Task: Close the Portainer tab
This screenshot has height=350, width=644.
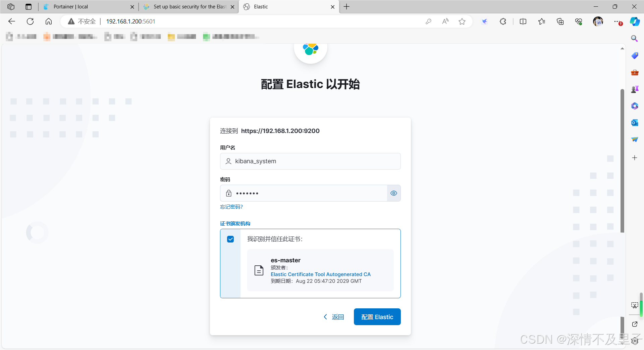Action: coord(132,7)
